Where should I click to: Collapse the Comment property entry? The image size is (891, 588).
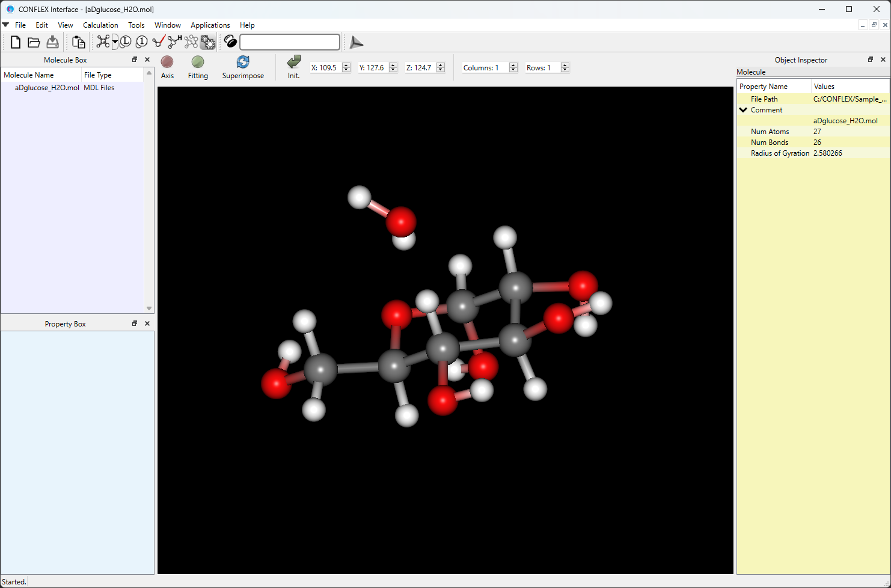pos(743,109)
